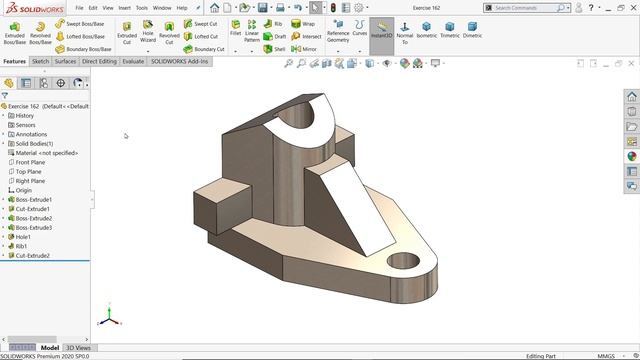
Task: Open the Curves tool
Action: pyautogui.click(x=360, y=28)
